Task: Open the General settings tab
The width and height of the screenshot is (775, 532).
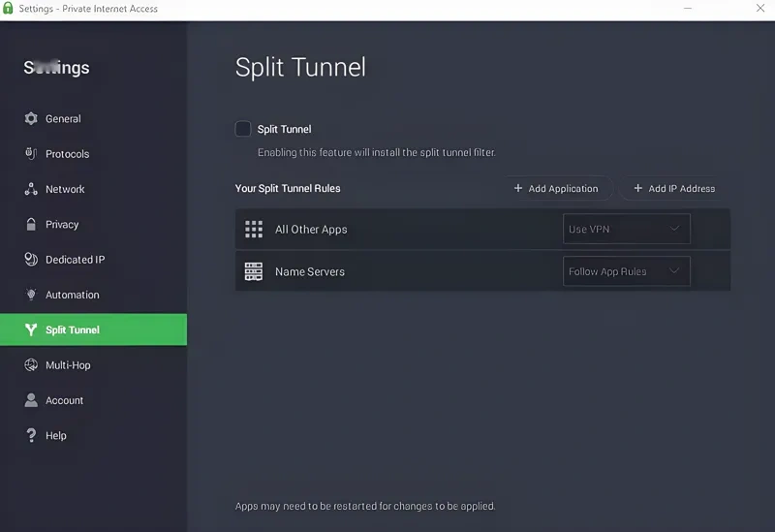Action: [63, 118]
